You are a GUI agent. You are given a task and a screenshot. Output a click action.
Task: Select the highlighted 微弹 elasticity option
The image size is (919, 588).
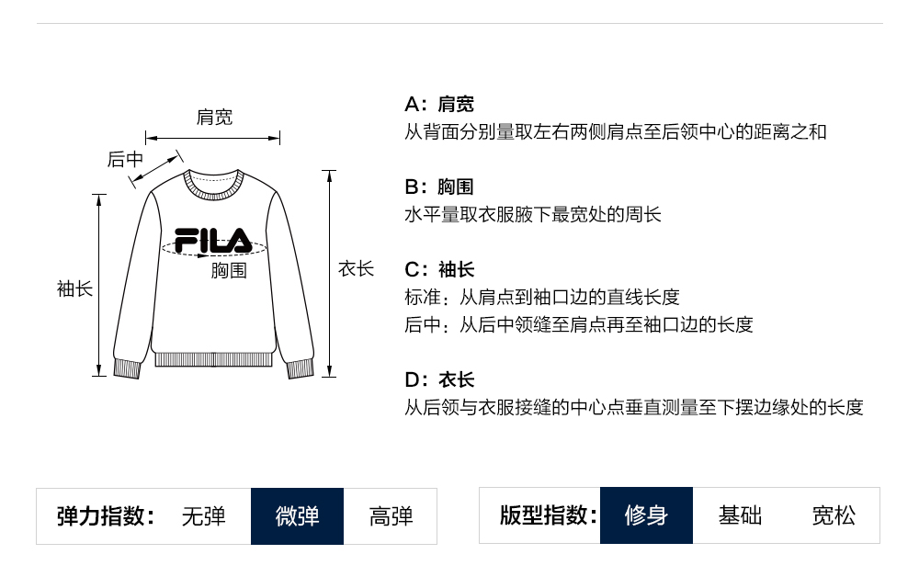[x=297, y=516]
